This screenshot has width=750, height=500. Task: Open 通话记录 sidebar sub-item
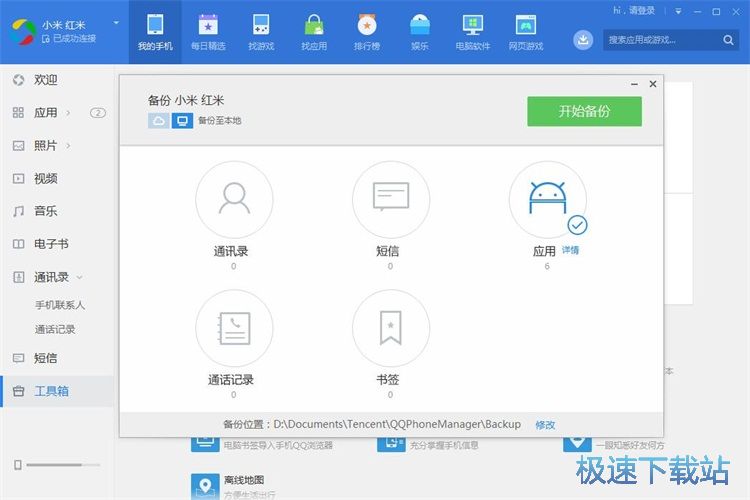[x=55, y=329]
